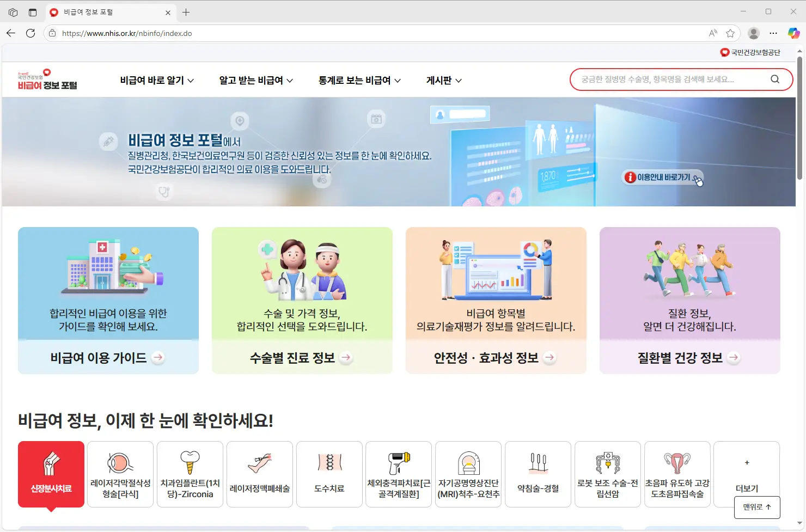806x532 pixels.
Task: Select the 약침술-경혈 icon card
Action: 538,474
